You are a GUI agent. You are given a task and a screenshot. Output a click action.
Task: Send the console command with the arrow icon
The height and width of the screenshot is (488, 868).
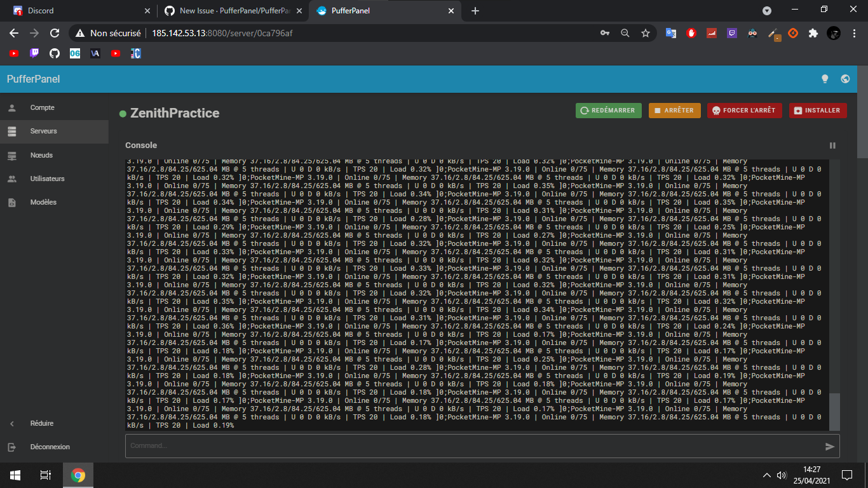click(830, 447)
